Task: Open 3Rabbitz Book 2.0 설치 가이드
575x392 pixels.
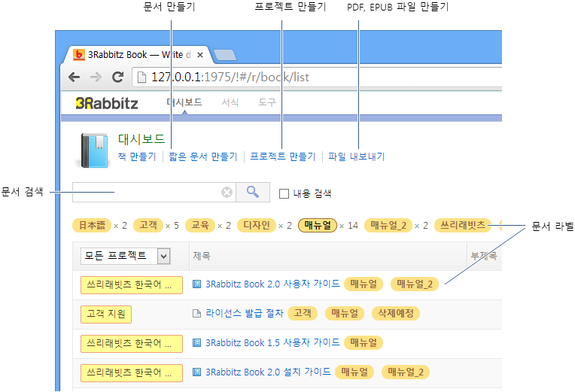Action: click(268, 372)
